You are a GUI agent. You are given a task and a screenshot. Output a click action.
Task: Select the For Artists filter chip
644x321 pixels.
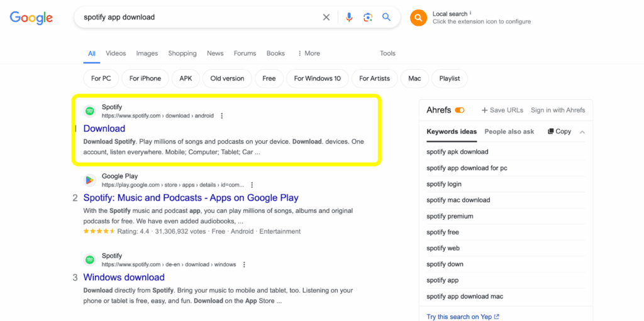[x=375, y=79]
